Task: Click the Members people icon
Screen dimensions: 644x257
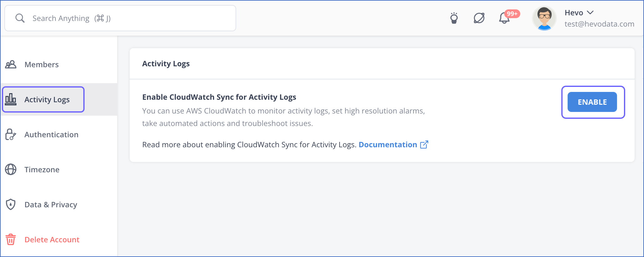Action: point(11,64)
